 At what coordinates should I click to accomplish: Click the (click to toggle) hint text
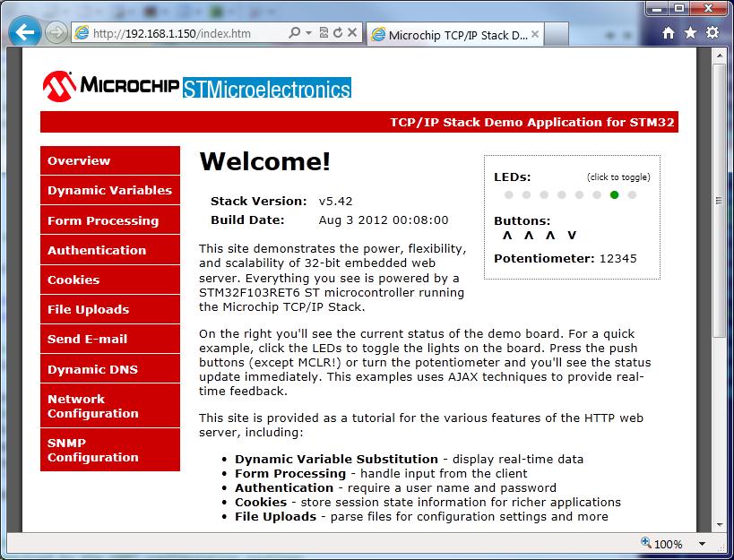pyautogui.click(x=618, y=177)
